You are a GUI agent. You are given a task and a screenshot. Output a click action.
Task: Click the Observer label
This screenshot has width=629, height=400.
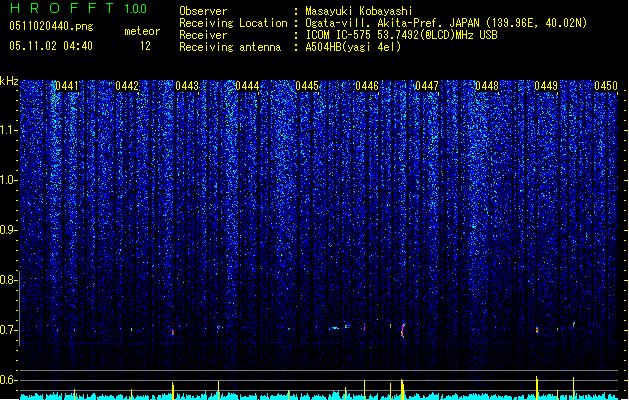click(x=203, y=11)
